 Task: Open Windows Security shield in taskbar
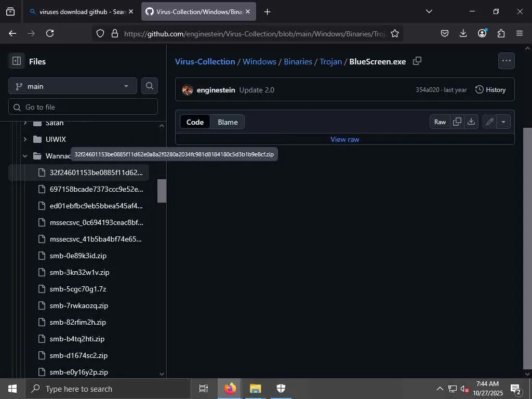click(281, 389)
